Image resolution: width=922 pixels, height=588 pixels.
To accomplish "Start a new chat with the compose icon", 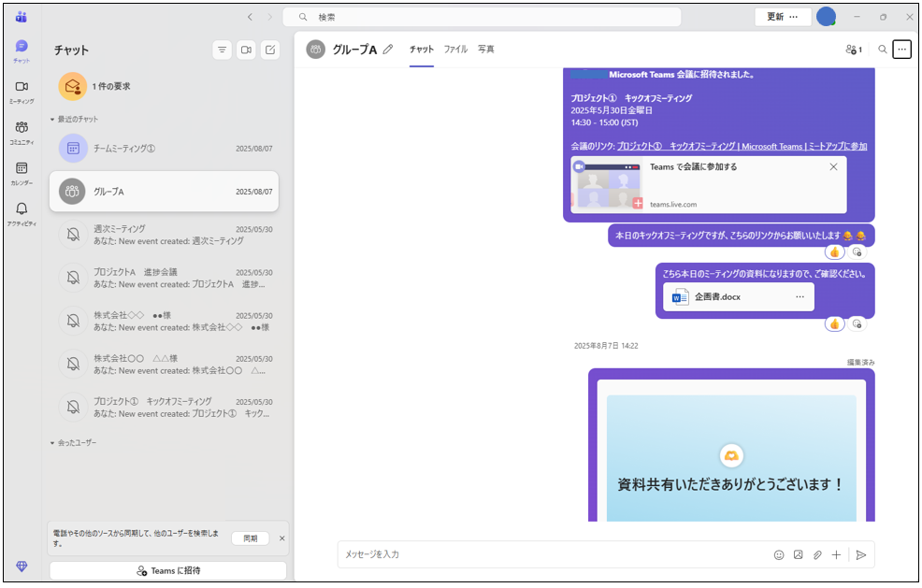I will [x=270, y=50].
